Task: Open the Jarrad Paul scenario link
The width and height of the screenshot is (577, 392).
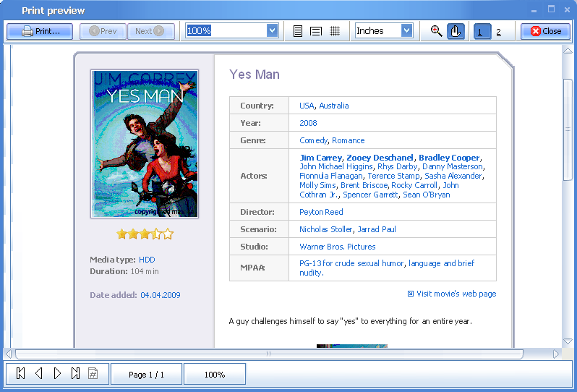Action: pos(377,229)
